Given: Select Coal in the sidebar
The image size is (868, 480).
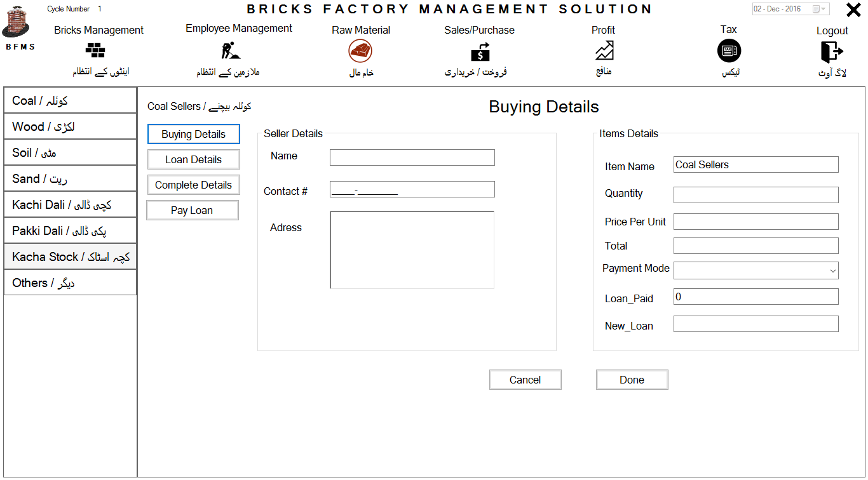Looking at the screenshot, I should [x=71, y=100].
